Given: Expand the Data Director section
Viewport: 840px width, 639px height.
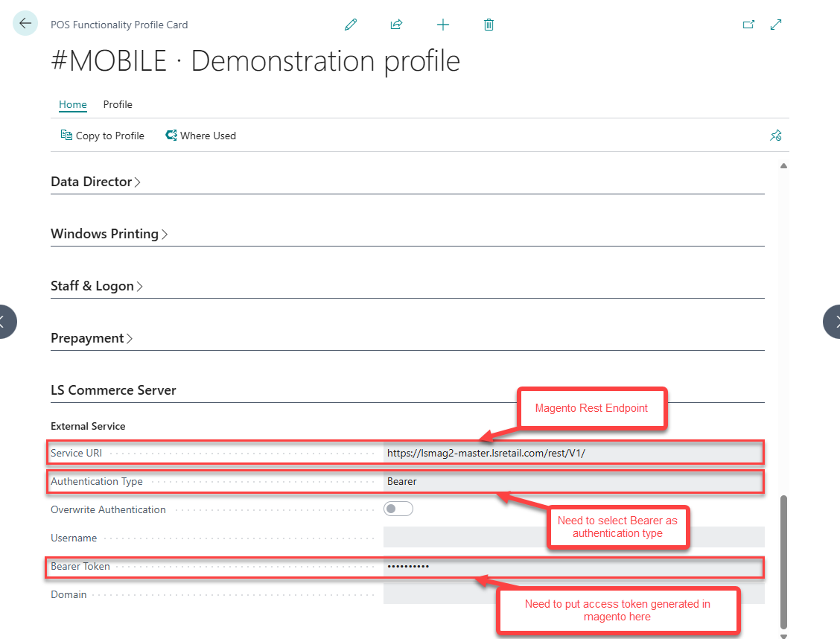Looking at the screenshot, I should [95, 182].
